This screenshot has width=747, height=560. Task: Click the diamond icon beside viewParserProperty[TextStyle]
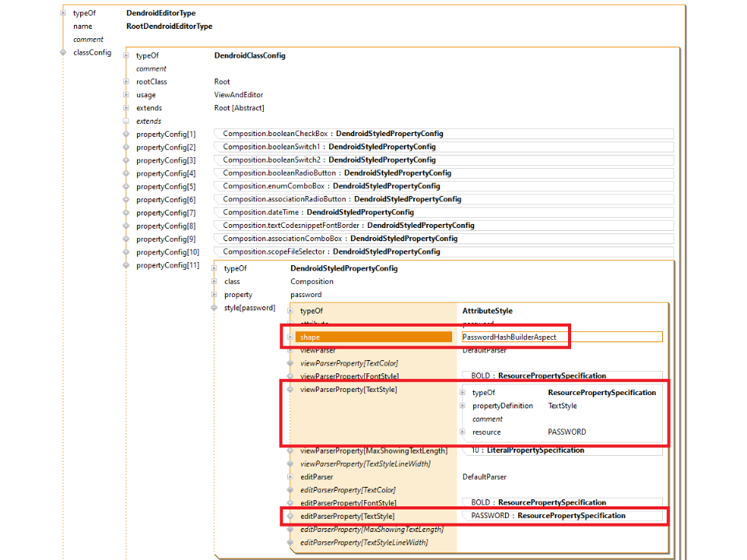pos(290,389)
